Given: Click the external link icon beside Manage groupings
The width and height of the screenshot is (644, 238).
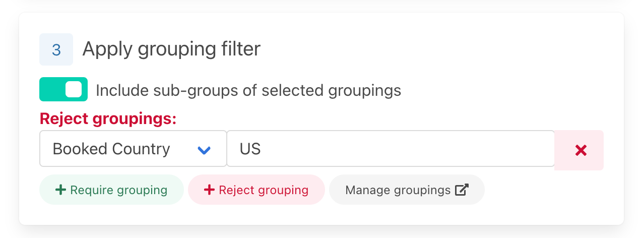Looking at the screenshot, I should click(x=462, y=190).
